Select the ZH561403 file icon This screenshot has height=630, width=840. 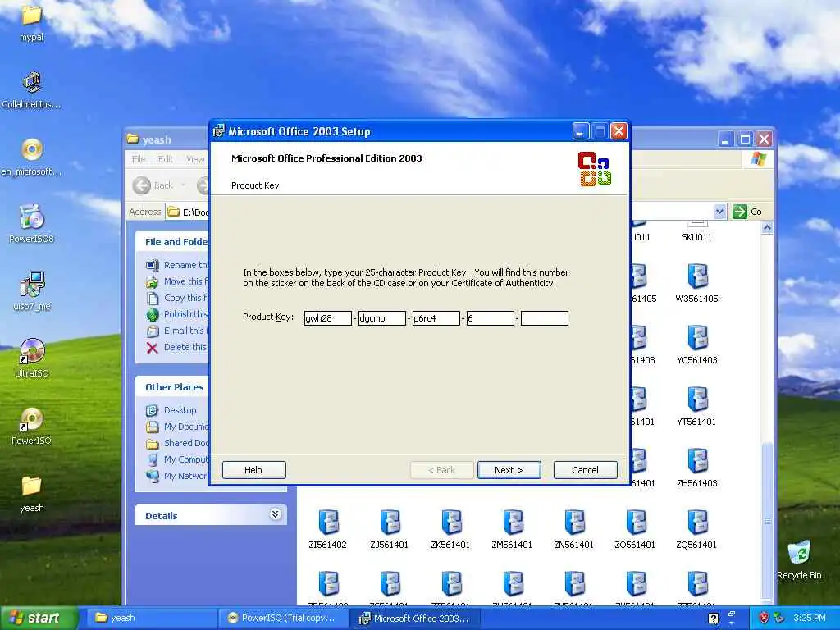(x=697, y=461)
